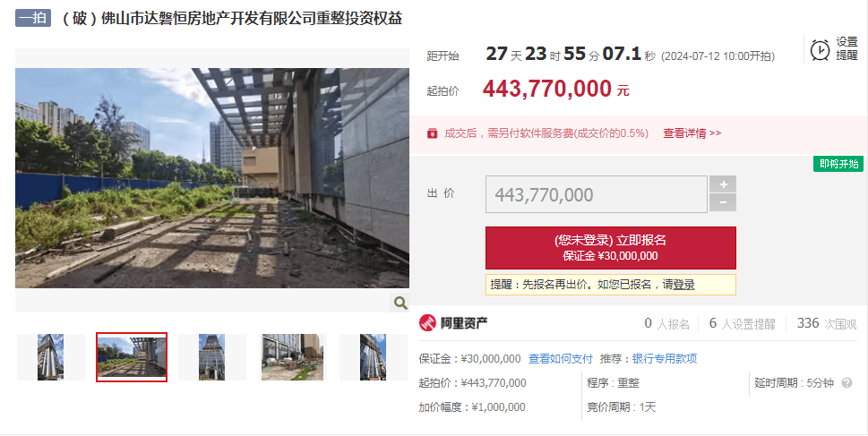The image size is (868, 436).
Task: Click the red service fee notice icon
Action: [433, 133]
